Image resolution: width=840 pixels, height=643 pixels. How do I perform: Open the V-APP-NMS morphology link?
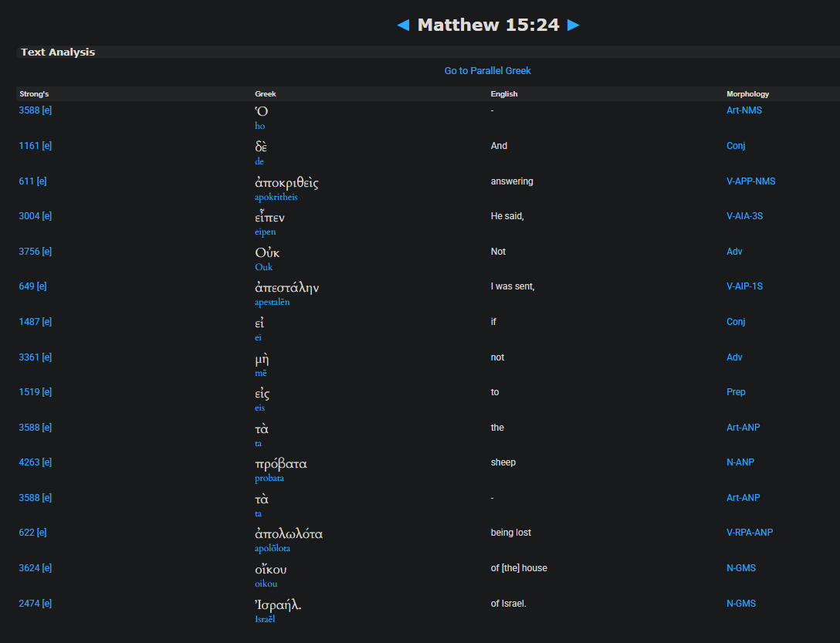click(x=750, y=181)
